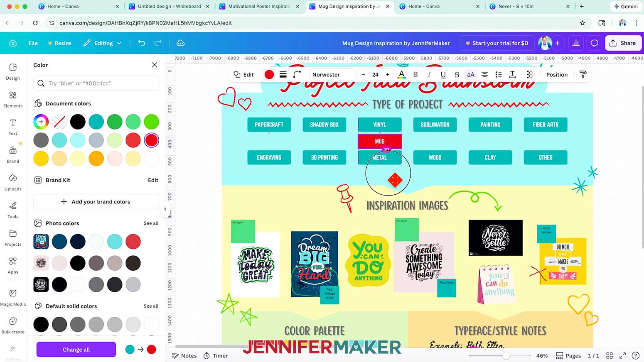644x362 pixels.
Task: Open the Design panel in sidebar
Action: coord(13,71)
